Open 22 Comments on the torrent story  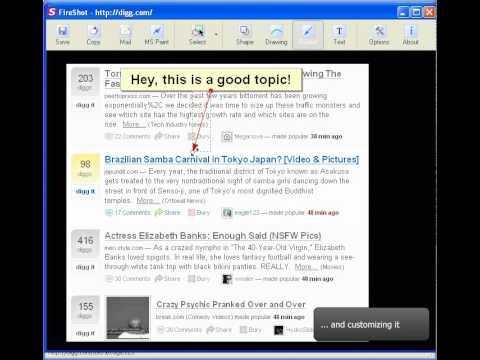coord(128,136)
